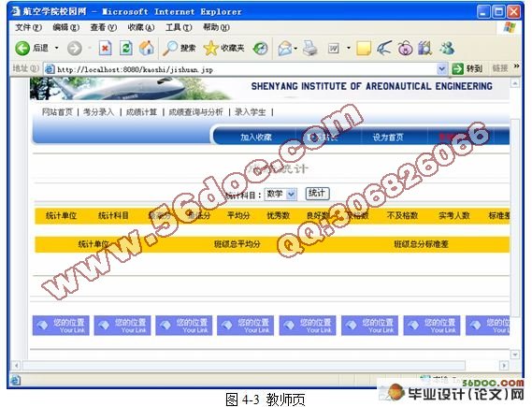The image size is (532, 407).
Task: Click the Back arrow button
Action: 22,49
